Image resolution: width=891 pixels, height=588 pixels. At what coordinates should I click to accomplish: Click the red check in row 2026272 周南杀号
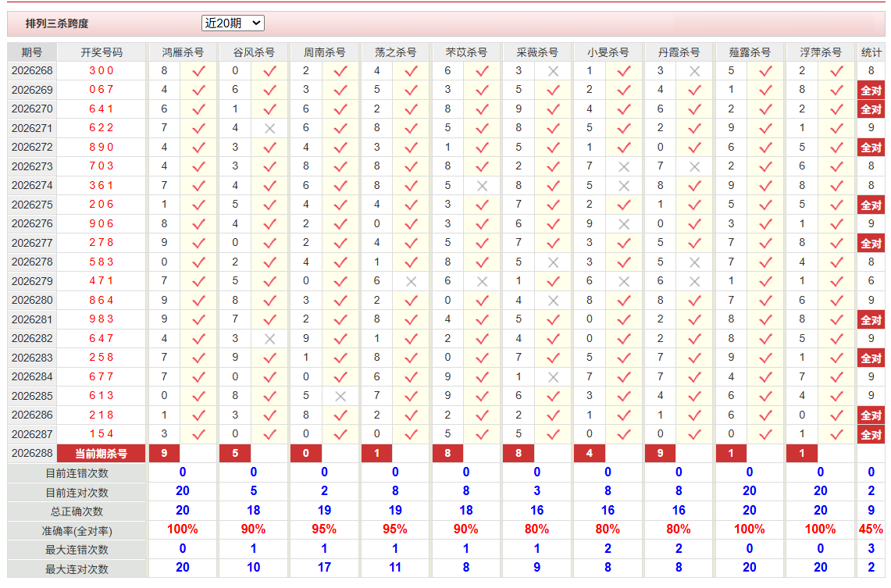point(340,147)
